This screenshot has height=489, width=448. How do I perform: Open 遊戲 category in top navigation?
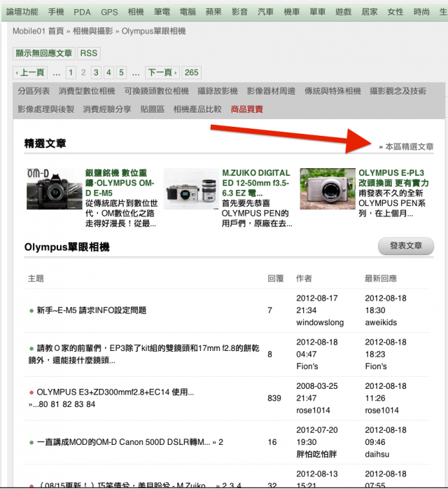(x=344, y=12)
